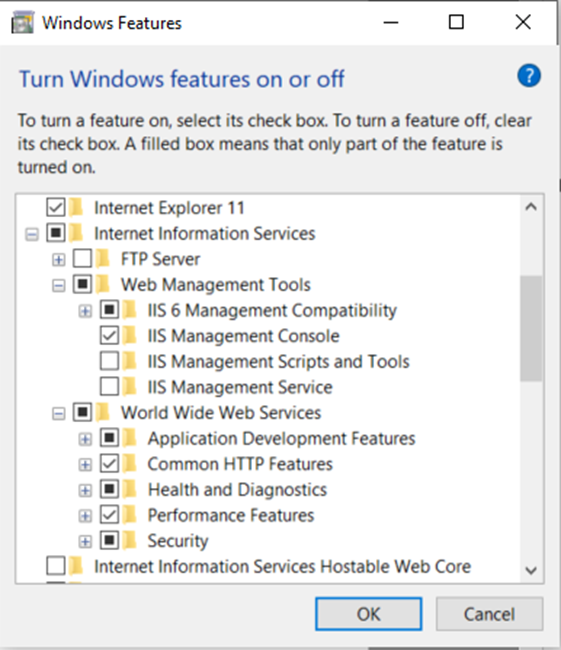561x650 pixels.
Task: Click the down arrow of the features list scrollbar
Action: point(531,570)
